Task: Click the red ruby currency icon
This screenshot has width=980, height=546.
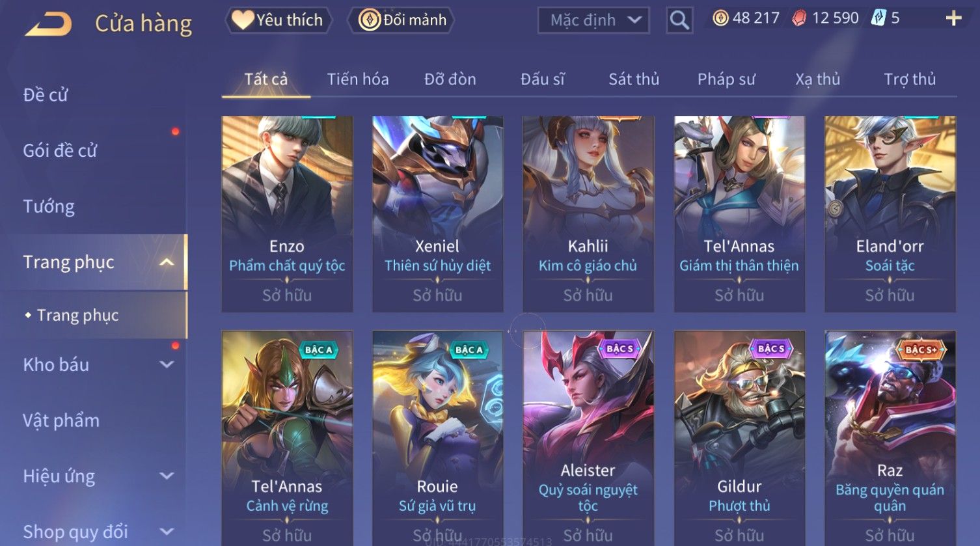Action: click(798, 18)
